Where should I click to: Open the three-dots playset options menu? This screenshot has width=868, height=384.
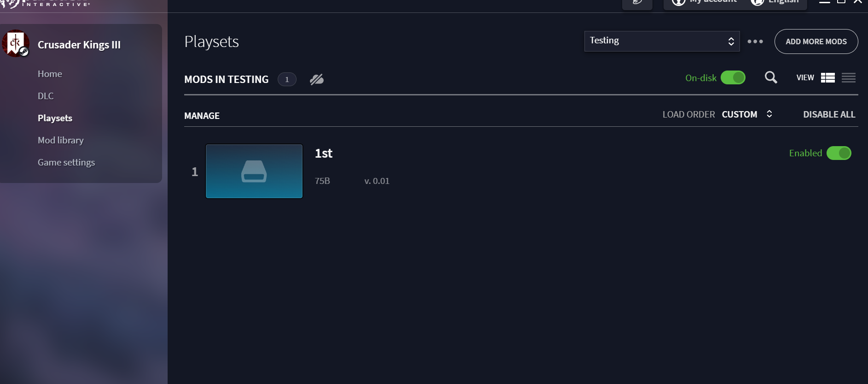tap(755, 41)
